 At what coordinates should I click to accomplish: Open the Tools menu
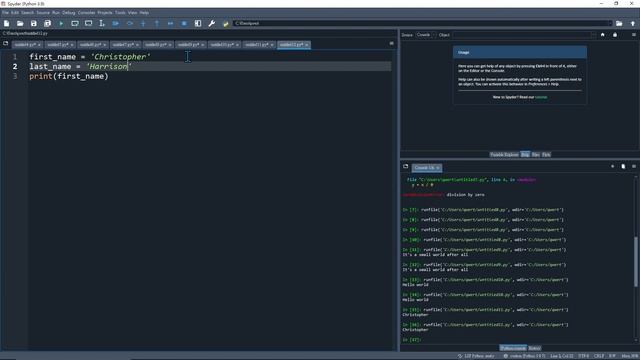point(120,13)
